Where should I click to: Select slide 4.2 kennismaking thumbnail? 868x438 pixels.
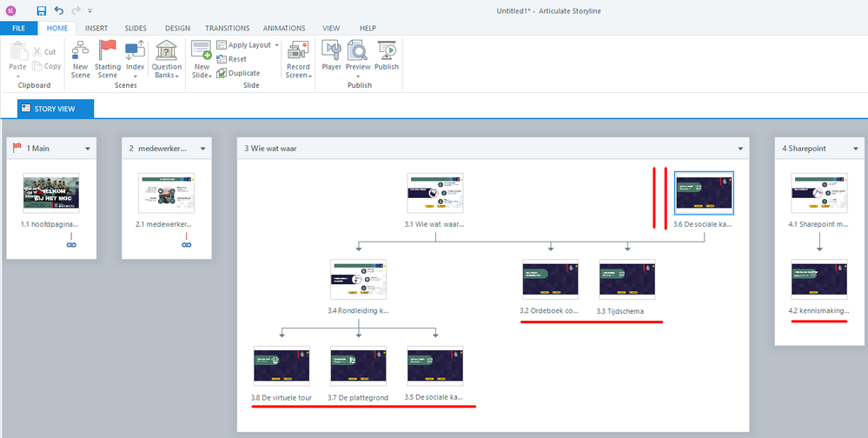click(x=819, y=279)
